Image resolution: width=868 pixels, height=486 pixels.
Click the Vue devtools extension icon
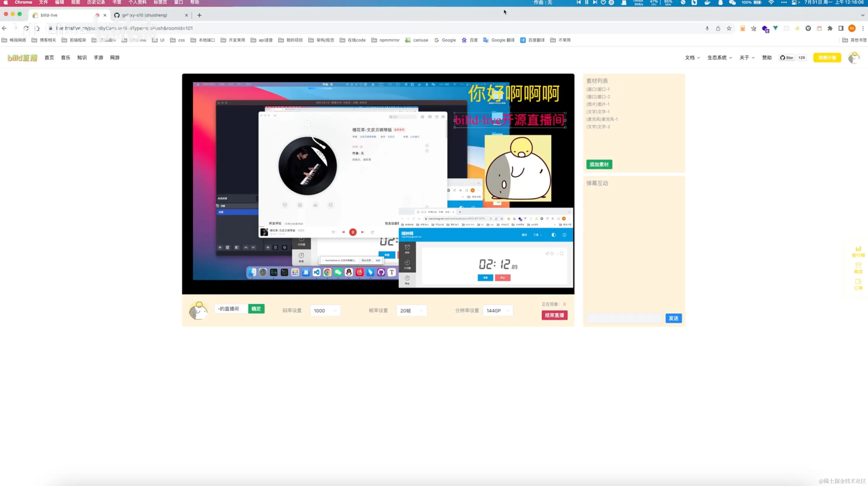(775, 28)
